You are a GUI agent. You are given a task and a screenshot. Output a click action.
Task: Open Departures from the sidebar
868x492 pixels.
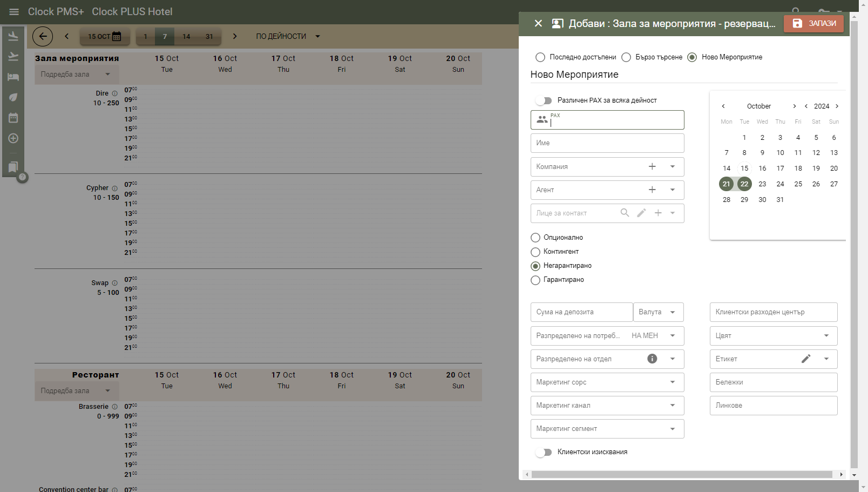(x=13, y=56)
